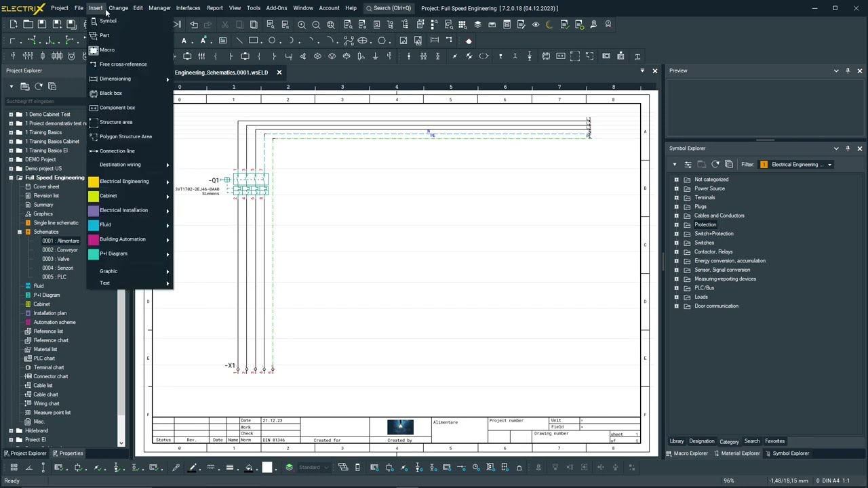Viewport: 868px width, 488px height.
Task: Click the Undo arrow icon
Action: (x=194, y=24)
